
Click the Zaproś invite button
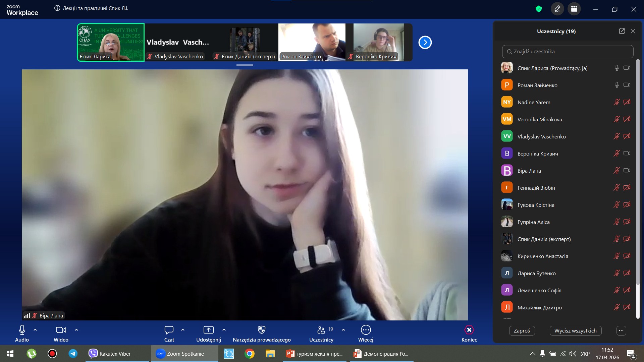[522, 330]
